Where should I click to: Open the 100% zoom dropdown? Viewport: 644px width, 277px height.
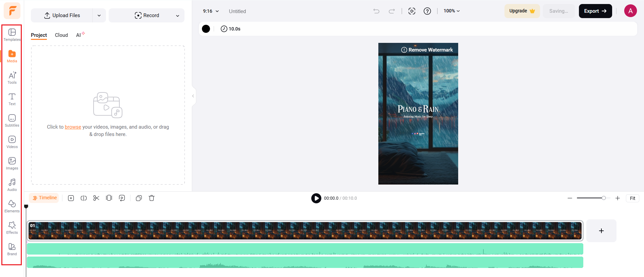tap(451, 11)
